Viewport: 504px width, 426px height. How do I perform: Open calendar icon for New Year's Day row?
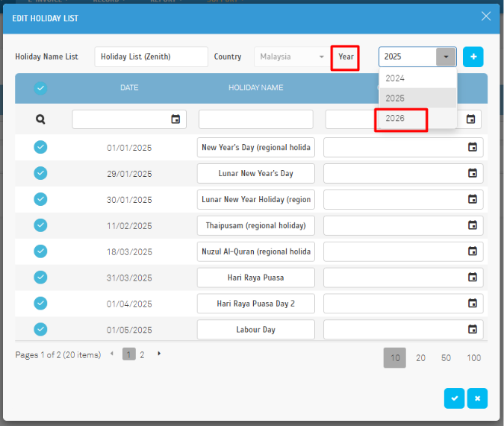click(472, 148)
